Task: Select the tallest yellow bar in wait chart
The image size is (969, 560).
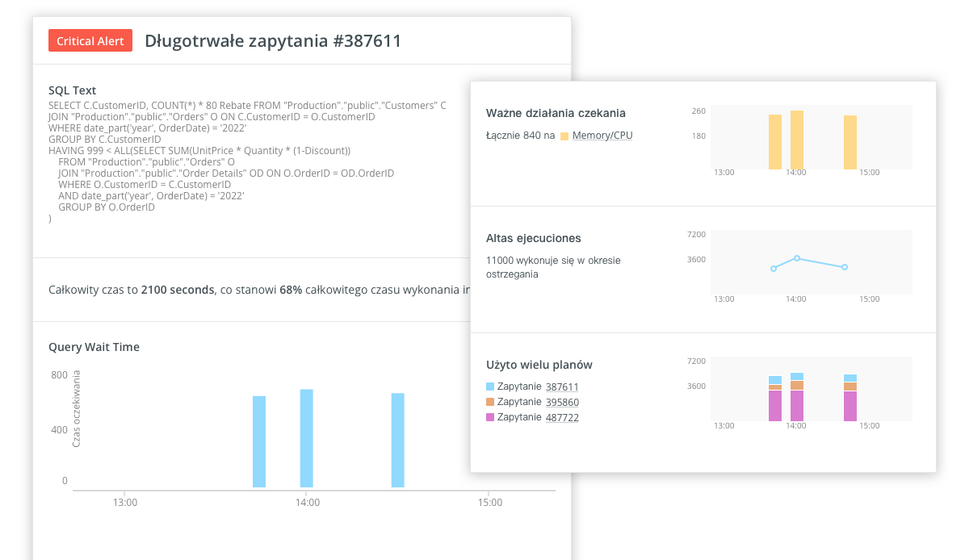Action: [797, 140]
